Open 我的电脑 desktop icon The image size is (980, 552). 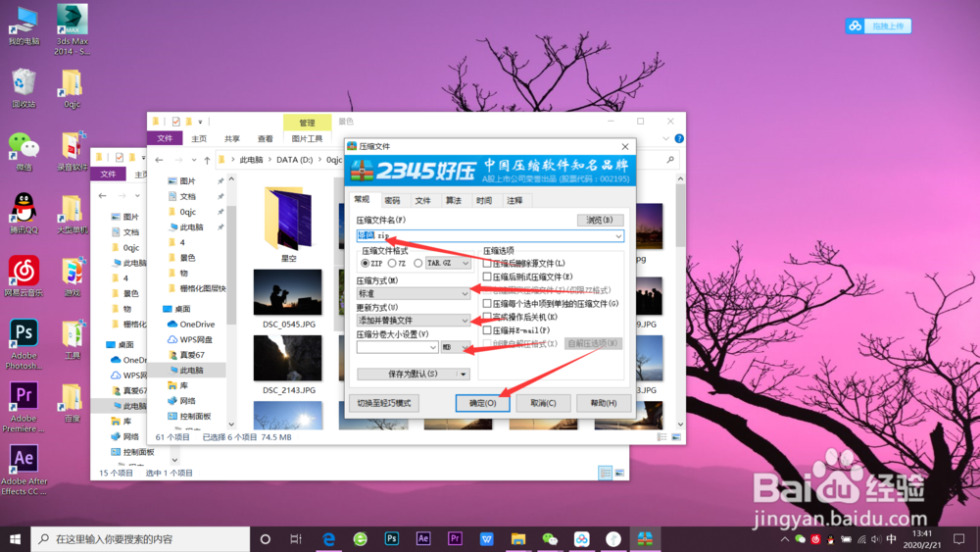[x=24, y=25]
